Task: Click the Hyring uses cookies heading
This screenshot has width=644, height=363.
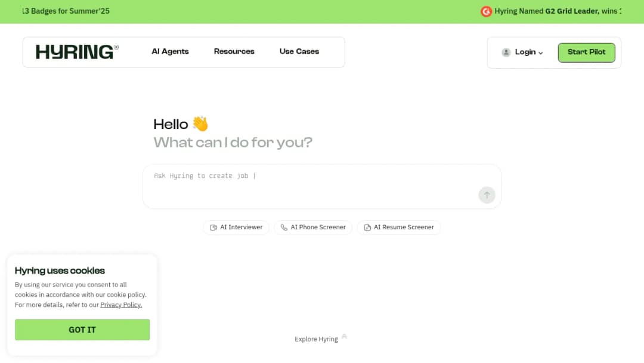Action: click(x=60, y=270)
